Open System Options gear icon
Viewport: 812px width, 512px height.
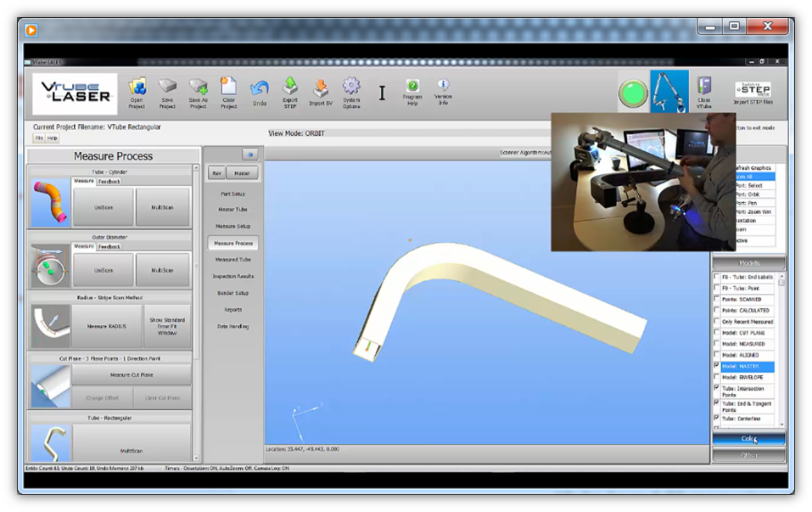tap(351, 87)
